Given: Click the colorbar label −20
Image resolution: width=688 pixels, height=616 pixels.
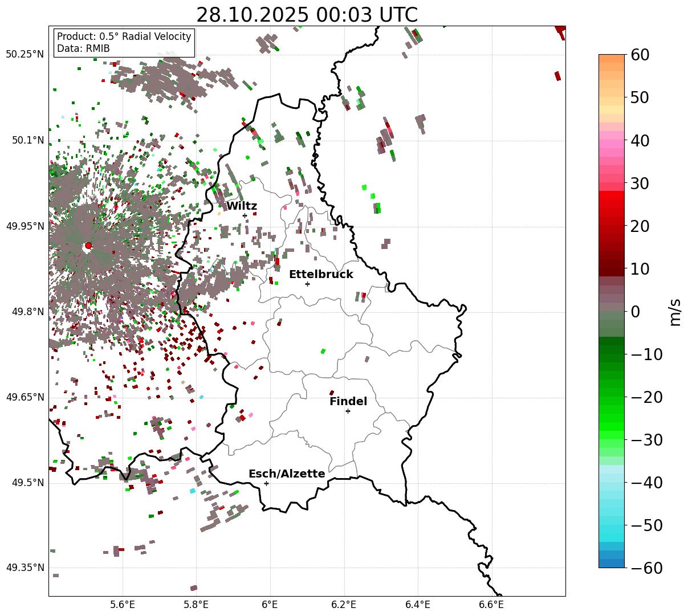Looking at the screenshot, I should pos(646,397).
